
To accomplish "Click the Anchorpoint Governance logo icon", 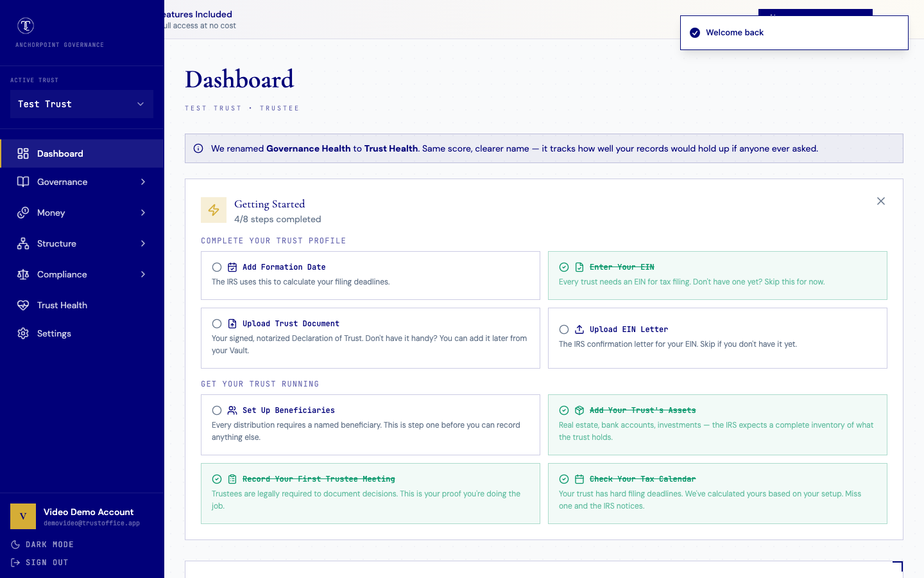I will (26, 26).
